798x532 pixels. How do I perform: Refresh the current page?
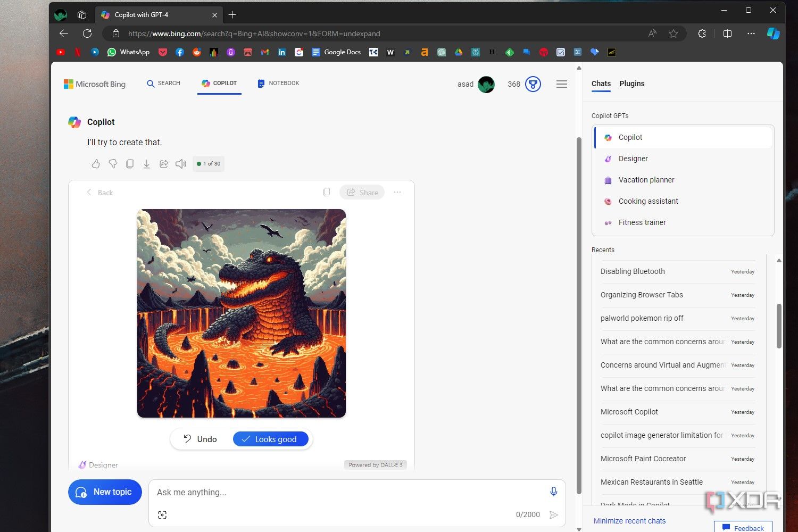[87, 34]
